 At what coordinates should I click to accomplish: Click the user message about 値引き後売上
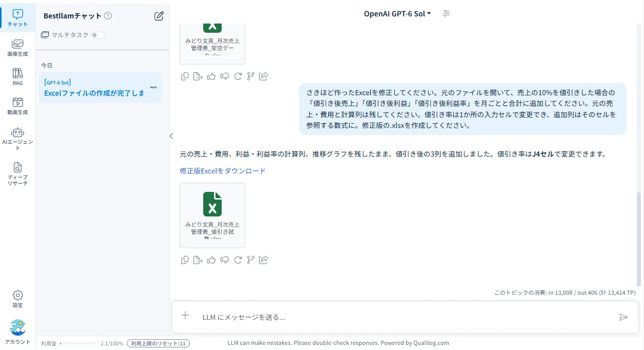click(463, 109)
